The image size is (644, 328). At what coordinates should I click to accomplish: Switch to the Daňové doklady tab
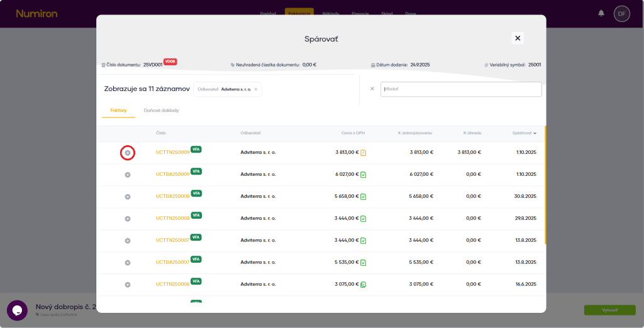tap(161, 111)
